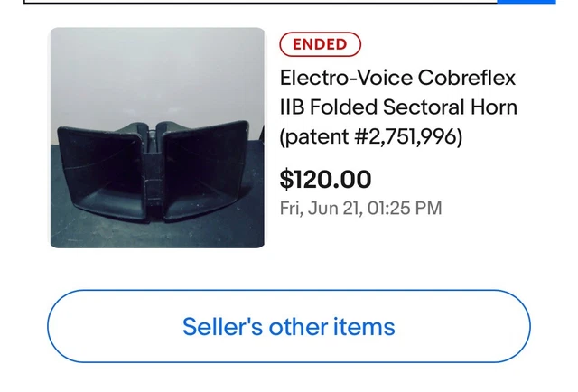Click the word "Electro-Voice" in the title
The image size is (578, 392).
coord(336,77)
